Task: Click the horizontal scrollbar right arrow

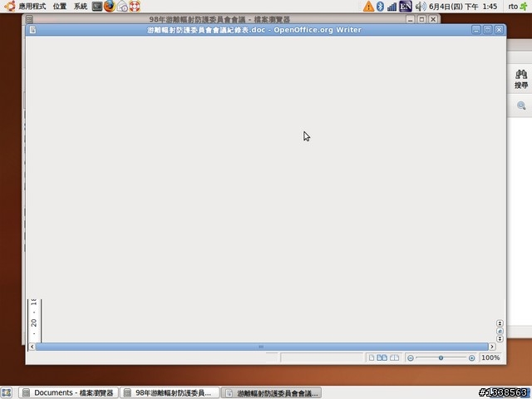Action: 492,347
